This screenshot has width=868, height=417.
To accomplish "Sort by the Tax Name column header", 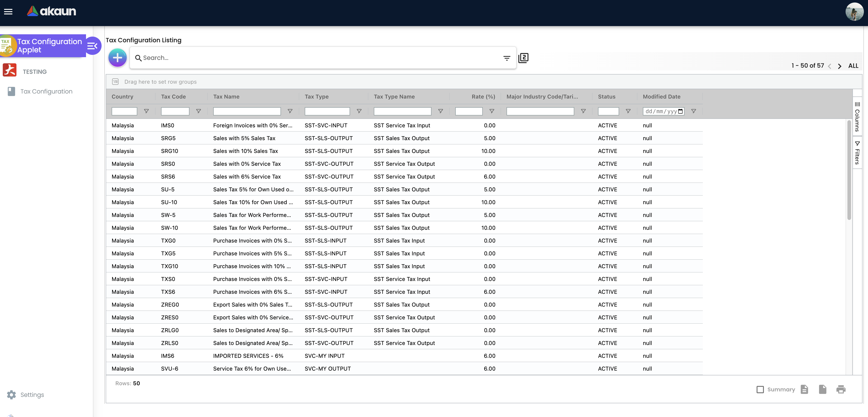I will [x=226, y=96].
